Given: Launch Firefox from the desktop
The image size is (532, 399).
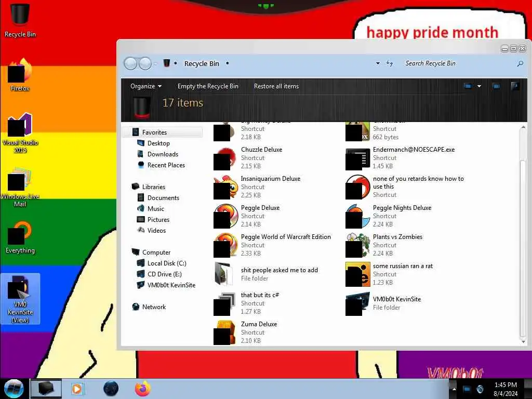Looking at the screenshot, I should 20,75.
